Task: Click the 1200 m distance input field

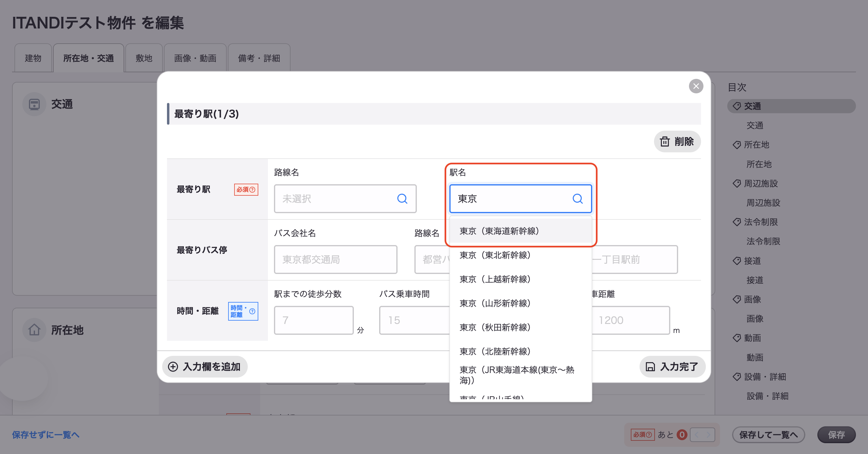Action: tap(631, 320)
